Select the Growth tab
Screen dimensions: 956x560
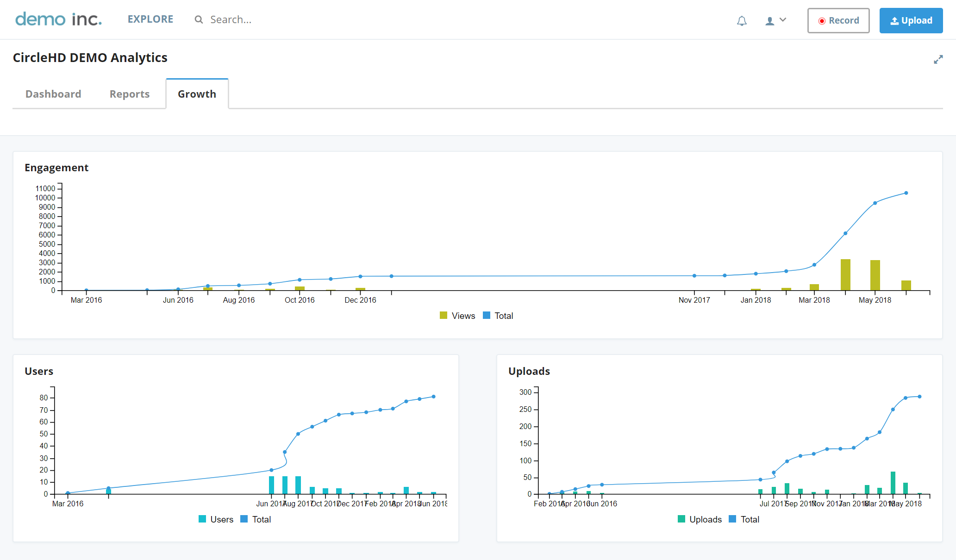coord(197,94)
